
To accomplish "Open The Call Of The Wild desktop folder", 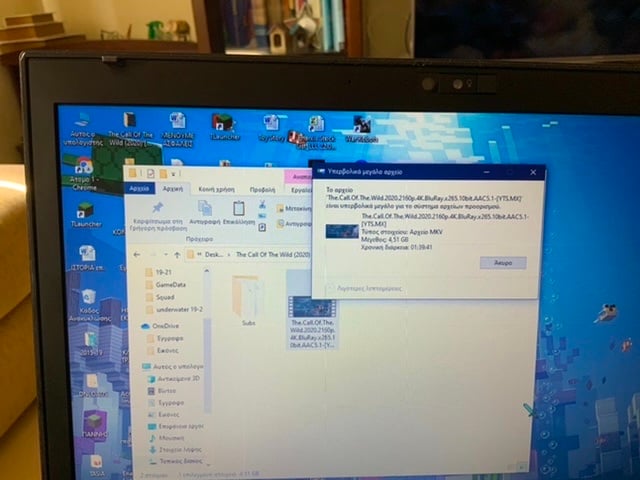I will click(x=130, y=129).
